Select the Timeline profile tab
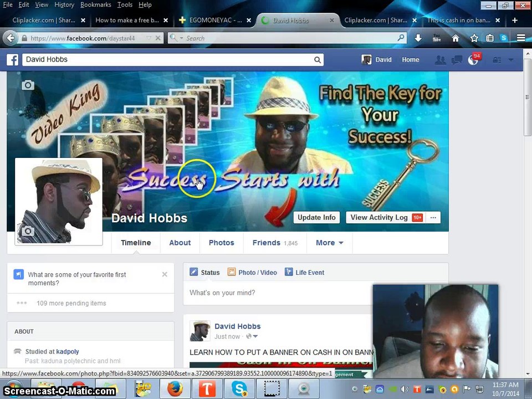This screenshot has height=399, width=532. pos(136,243)
